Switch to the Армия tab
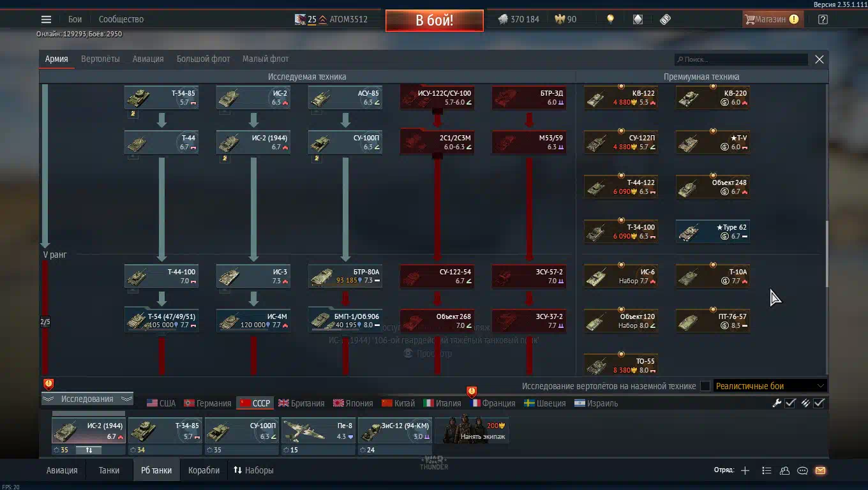868x490 pixels. click(x=56, y=59)
